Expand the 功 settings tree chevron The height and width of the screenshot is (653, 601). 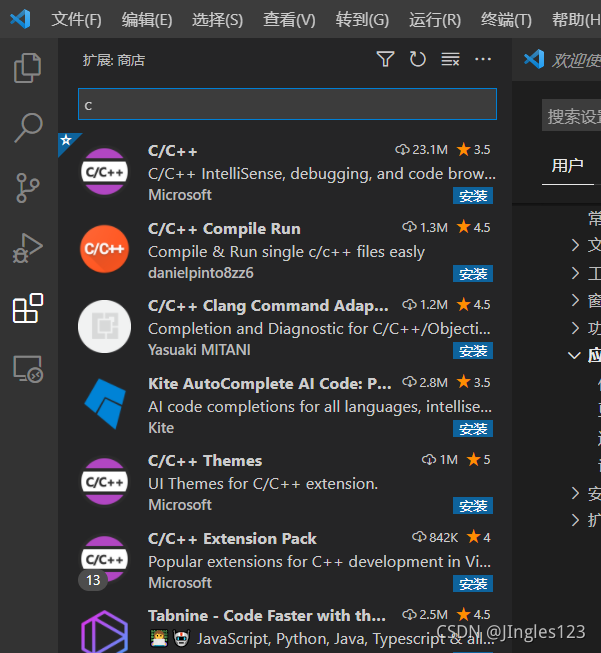tap(575, 328)
